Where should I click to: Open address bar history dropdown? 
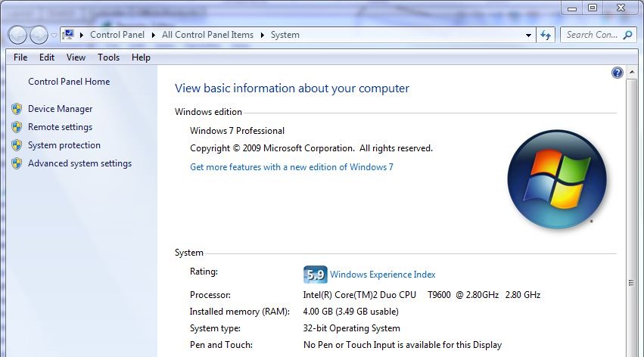pyautogui.click(x=528, y=36)
